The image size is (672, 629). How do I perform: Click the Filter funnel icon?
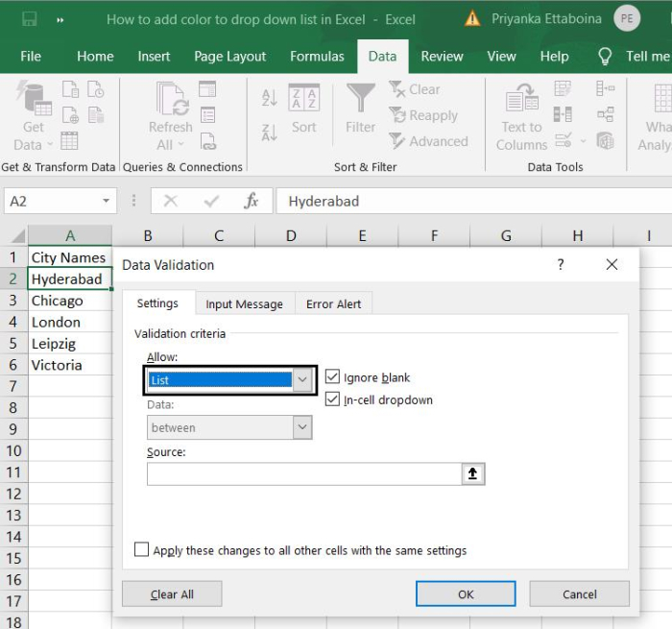click(361, 99)
